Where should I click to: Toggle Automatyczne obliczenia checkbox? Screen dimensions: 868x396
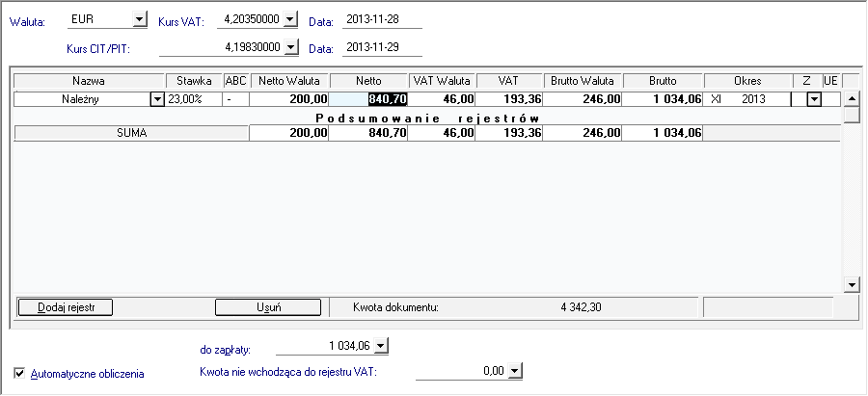point(20,373)
